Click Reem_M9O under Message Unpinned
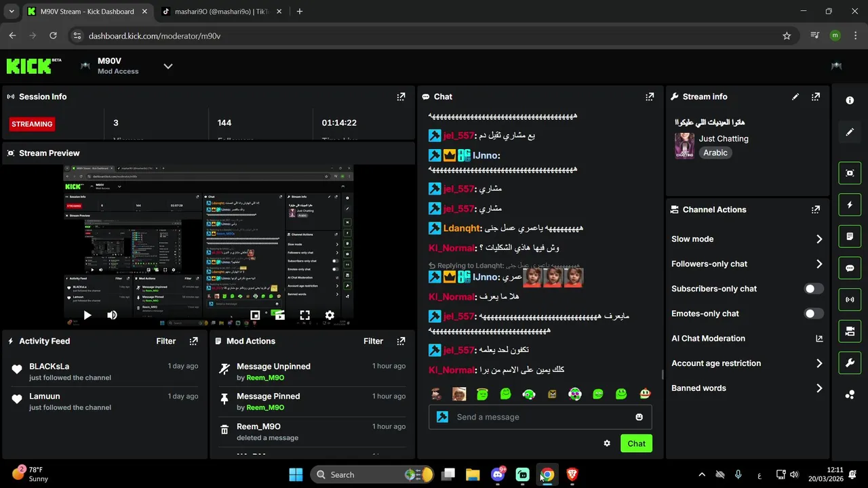 click(x=265, y=378)
